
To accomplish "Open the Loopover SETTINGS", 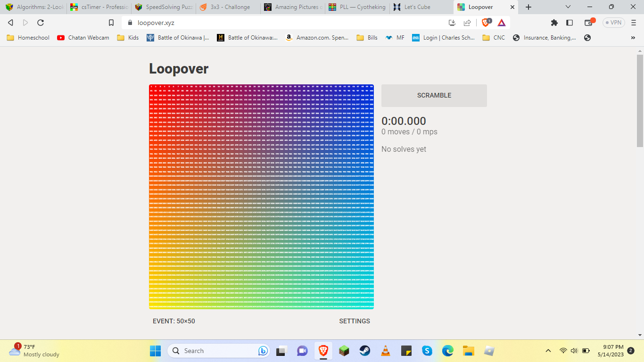I will point(355,321).
